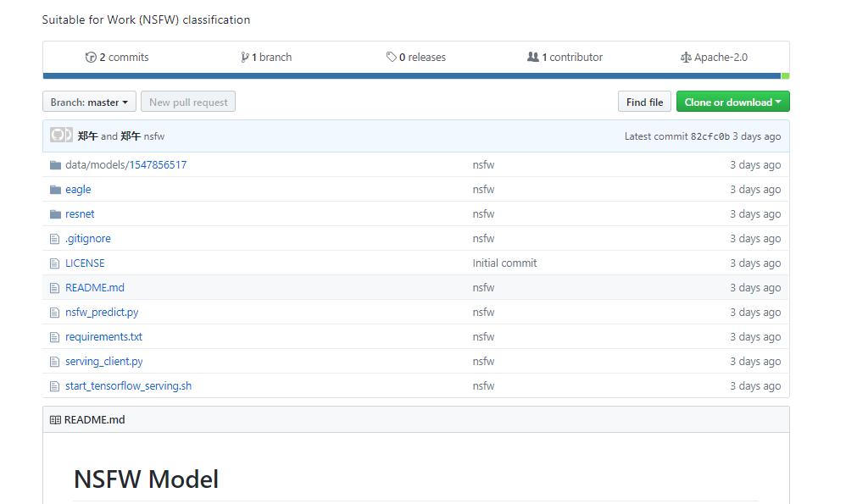This screenshot has height=504, width=857.
Task: Click the Find file button
Action: (644, 102)
